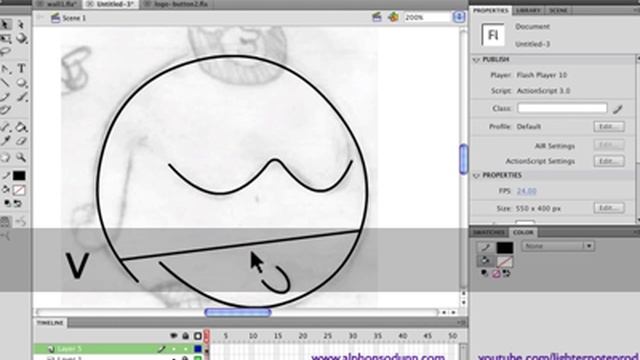This screenshot has height=360, width=640.
Task: Collapse the PROPERTIES section
Action: (x=476, y=176)
